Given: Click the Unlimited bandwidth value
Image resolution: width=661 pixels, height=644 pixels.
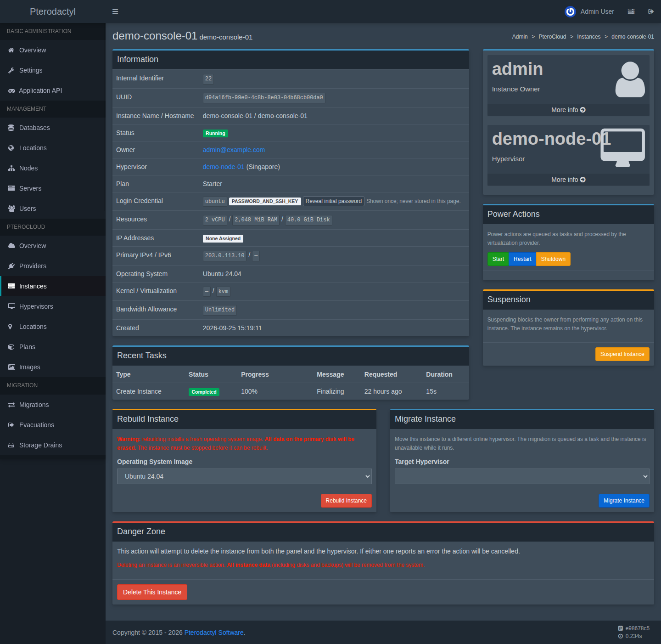Looking at the screenshot, I should point(220,310).
